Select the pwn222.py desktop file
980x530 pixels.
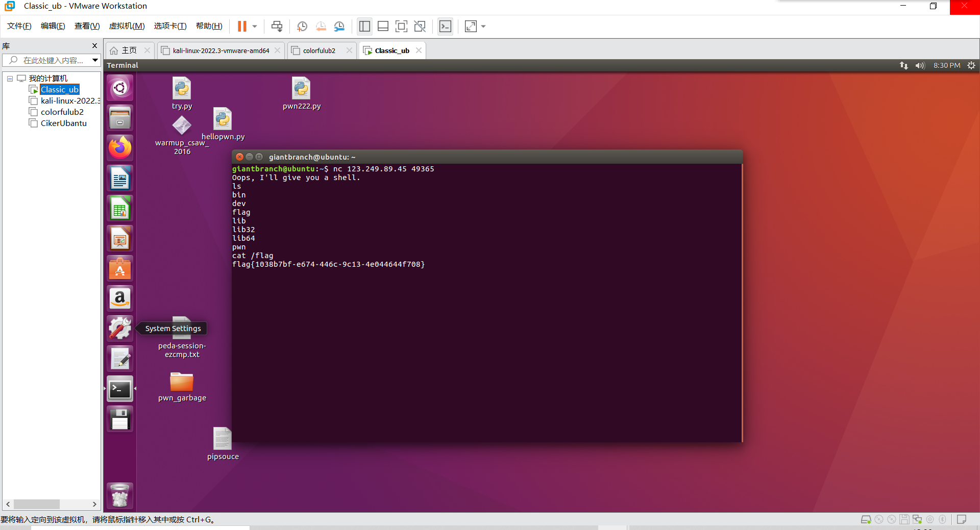coord(301,93)
